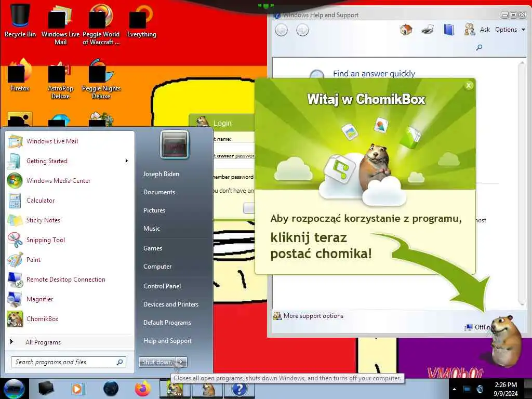Click More support options link
The image size is (532, 399).
[313, 316]
